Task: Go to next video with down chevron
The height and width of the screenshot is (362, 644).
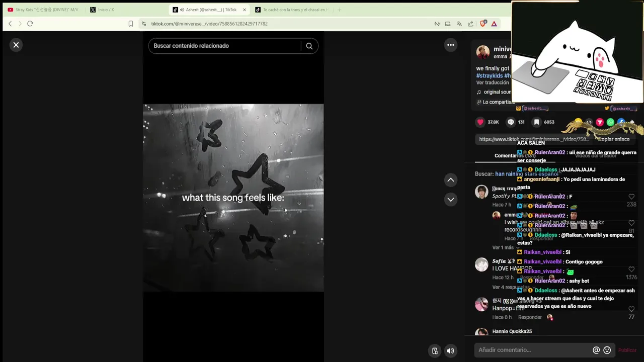Action: click(x=451, y=200)
